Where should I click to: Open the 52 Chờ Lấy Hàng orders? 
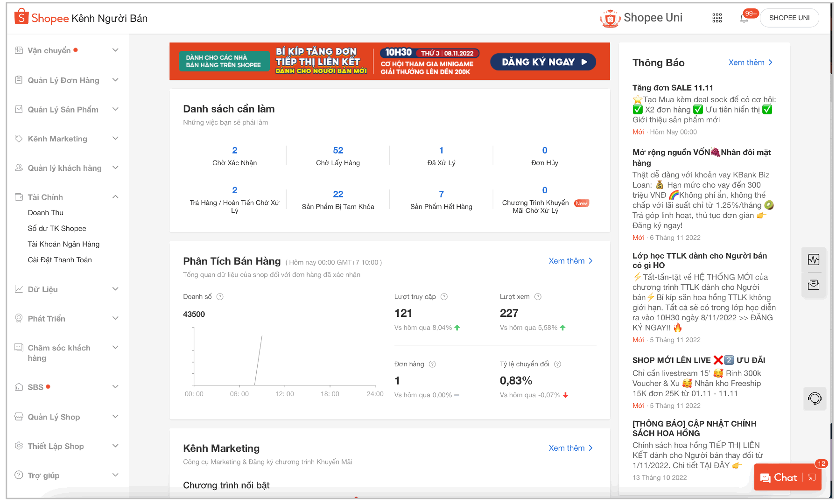coord(338,155)
